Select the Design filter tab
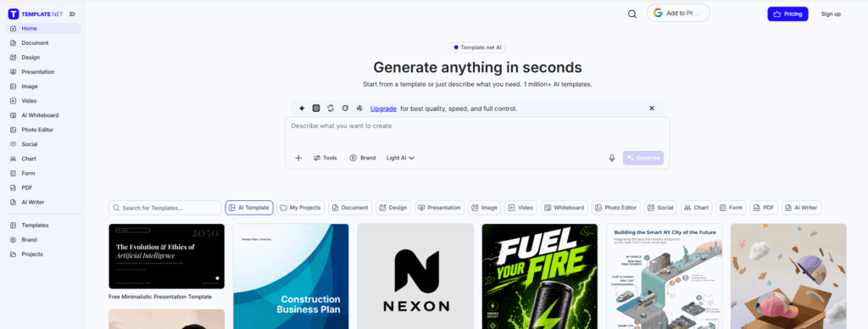This screenshot has width=868, height=329. pyautogui.click(x=393, y=208)
